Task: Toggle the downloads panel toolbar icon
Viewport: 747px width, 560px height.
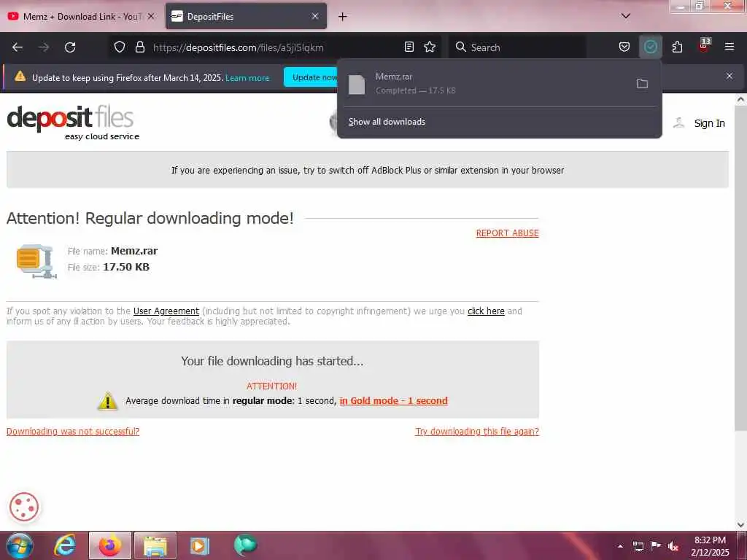Action: 650,47
